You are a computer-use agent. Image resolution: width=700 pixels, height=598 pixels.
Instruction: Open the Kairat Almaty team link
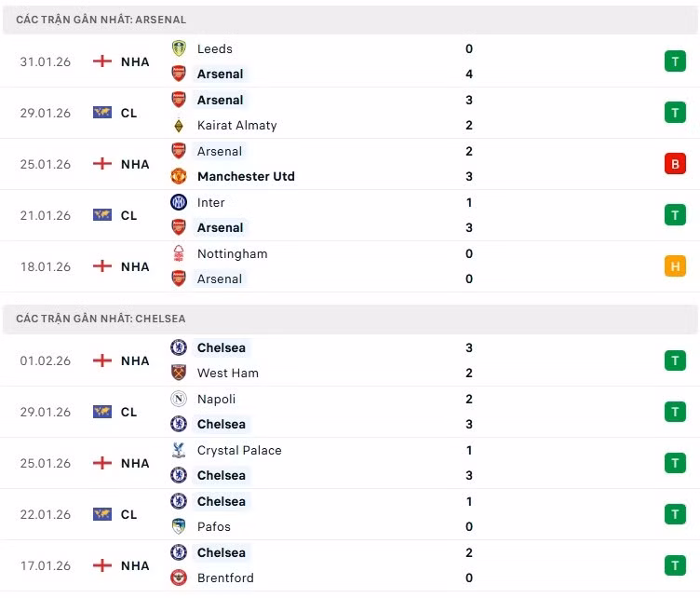236,125
